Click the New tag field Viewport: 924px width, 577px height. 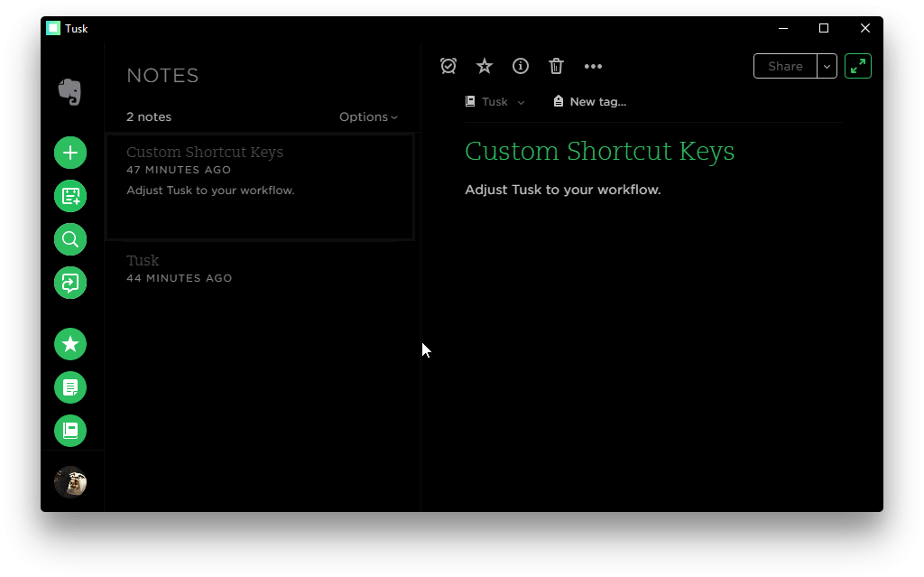pos(590,101)
